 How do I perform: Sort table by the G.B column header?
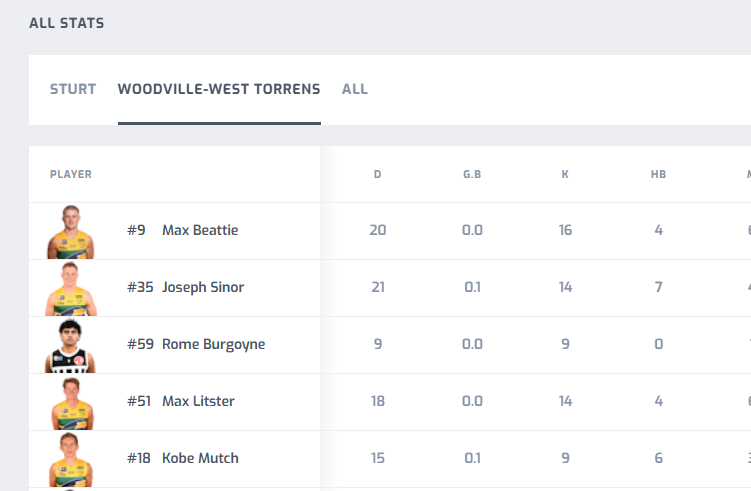click(x=472, y=174)
